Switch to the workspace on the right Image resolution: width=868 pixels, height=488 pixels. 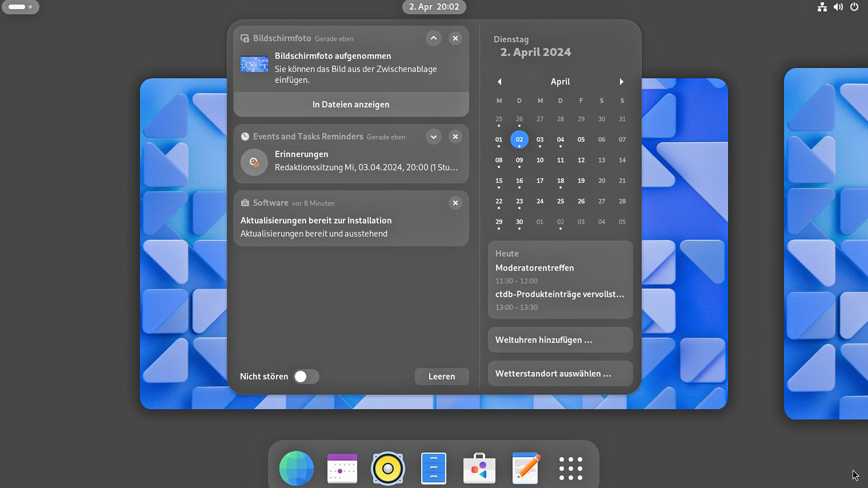(x=826, y=244)
